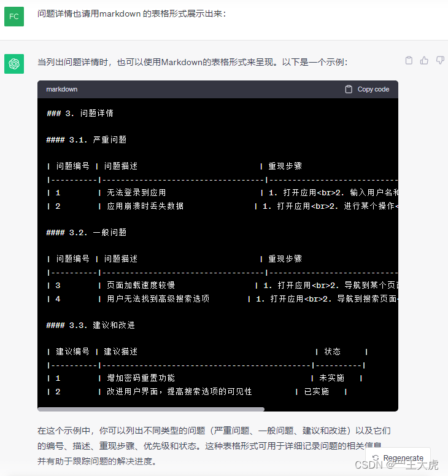Click the heading '### 3. 问题详情'

pos(80,113)
